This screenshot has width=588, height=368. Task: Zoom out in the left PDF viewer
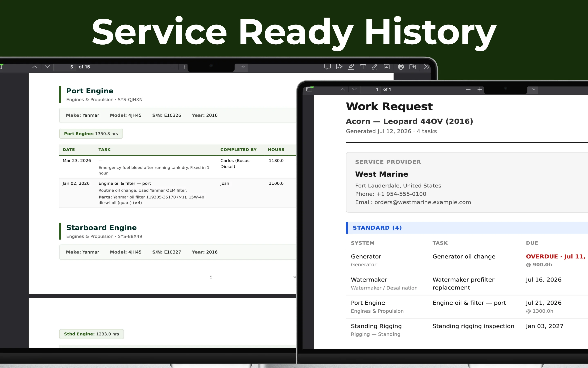[x=172, y=67]
